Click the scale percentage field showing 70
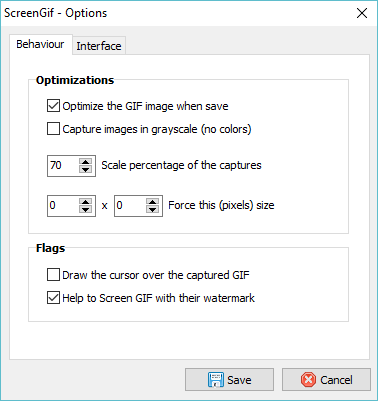 point(63,166)
